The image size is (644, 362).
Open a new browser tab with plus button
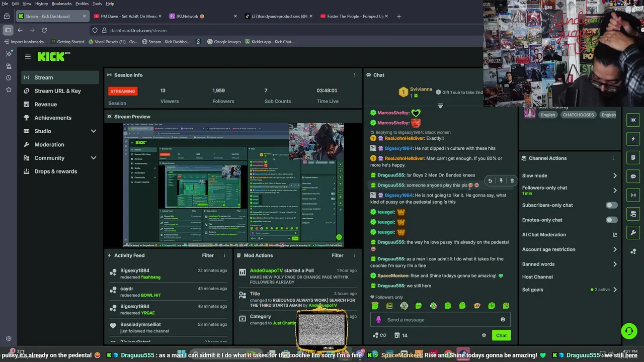pyautogui.click(x=399, y=16)
